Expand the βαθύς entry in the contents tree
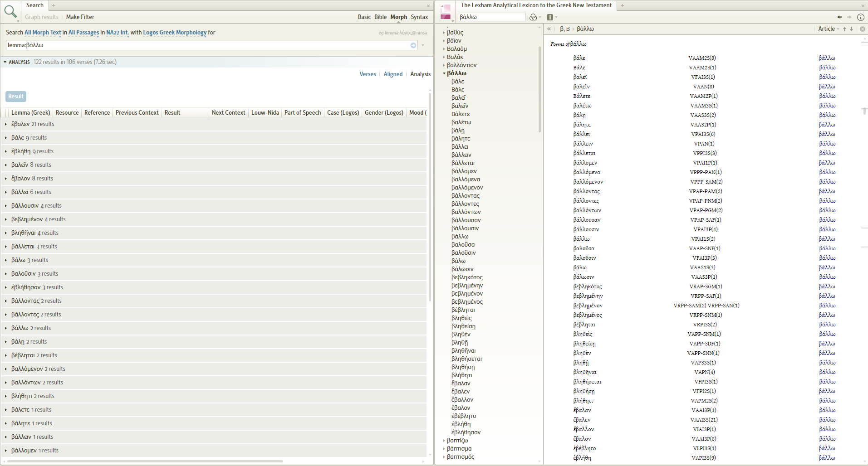868x466 pixels. click(x=444, y=33)
